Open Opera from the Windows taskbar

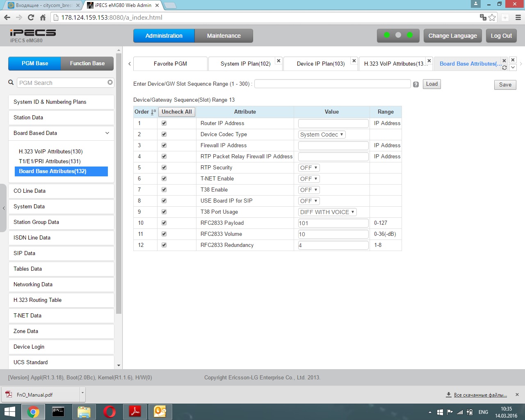coord(110,411)
